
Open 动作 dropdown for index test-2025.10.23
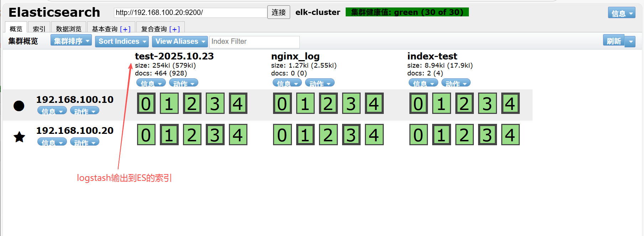tap(184, 83)
